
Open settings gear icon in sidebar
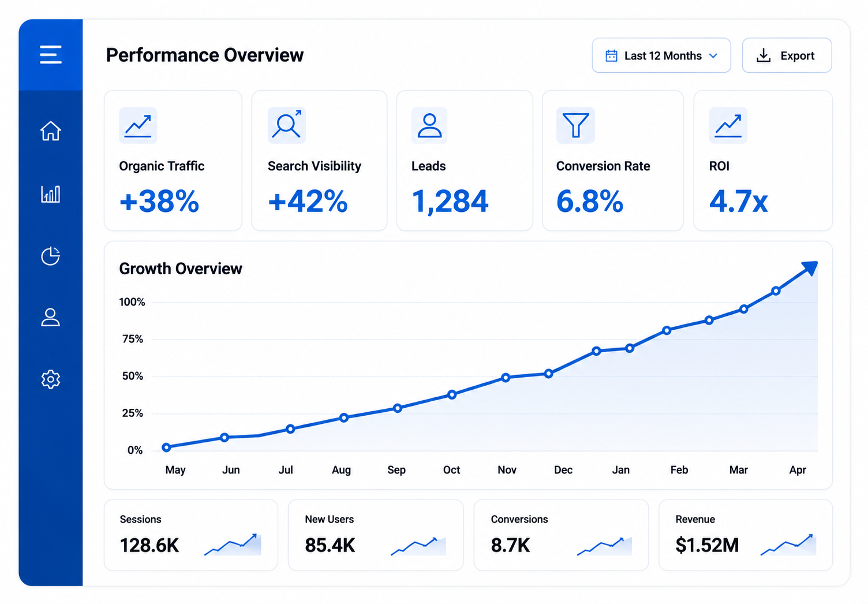(x=51, y=379)
